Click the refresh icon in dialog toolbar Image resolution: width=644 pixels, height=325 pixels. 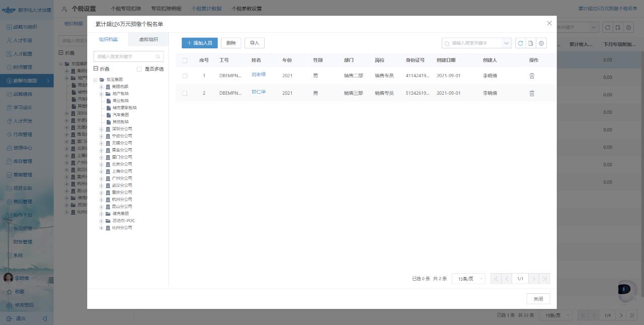point(520,43)
